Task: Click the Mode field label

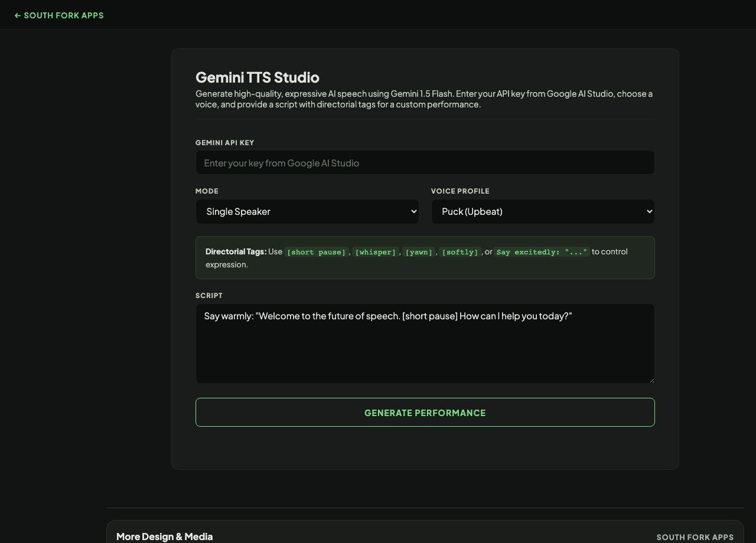Action: pyautogui.click(x=207, y=191)
